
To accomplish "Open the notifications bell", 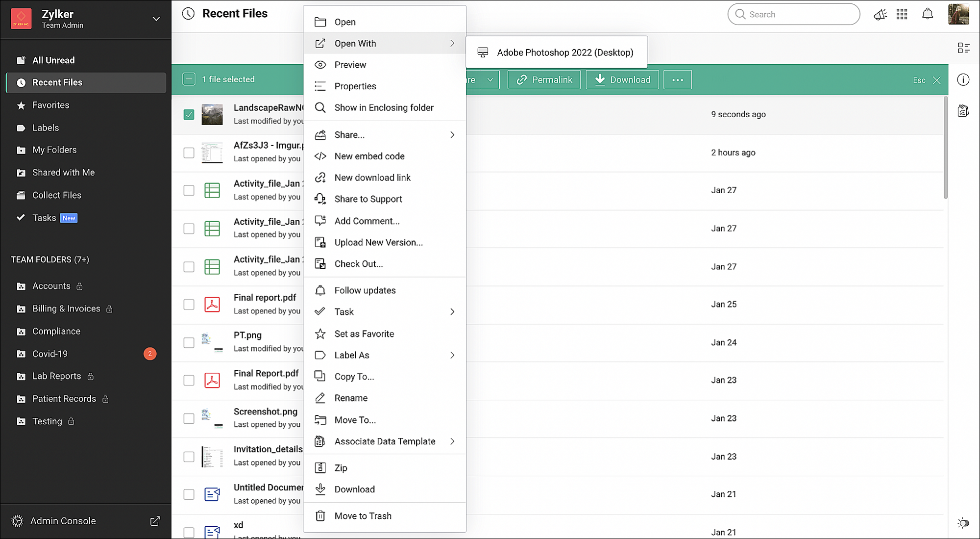I will pos(928,14).
